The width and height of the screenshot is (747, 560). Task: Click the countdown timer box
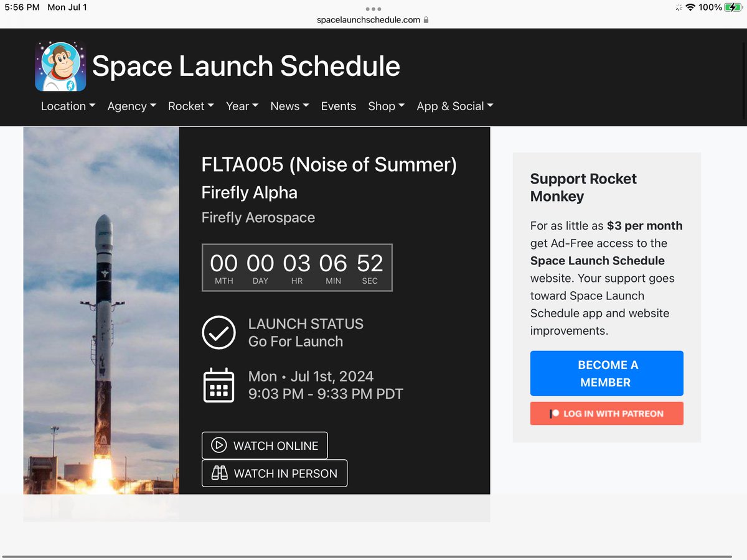click(x=297, y=268)
